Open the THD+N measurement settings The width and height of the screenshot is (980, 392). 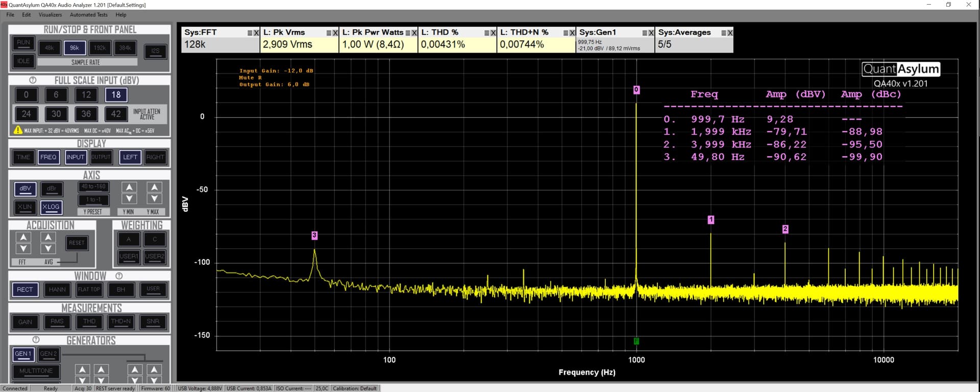tap(120, 322)
